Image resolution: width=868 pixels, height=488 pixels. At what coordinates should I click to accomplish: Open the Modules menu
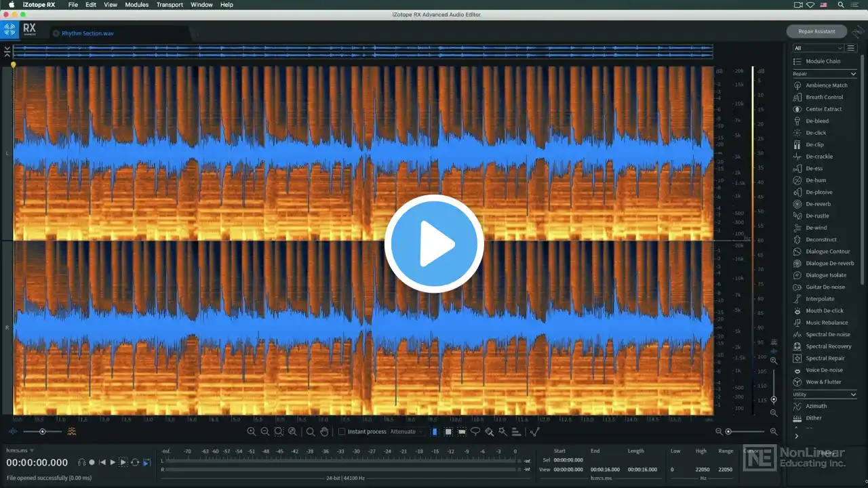pos(137,5)
